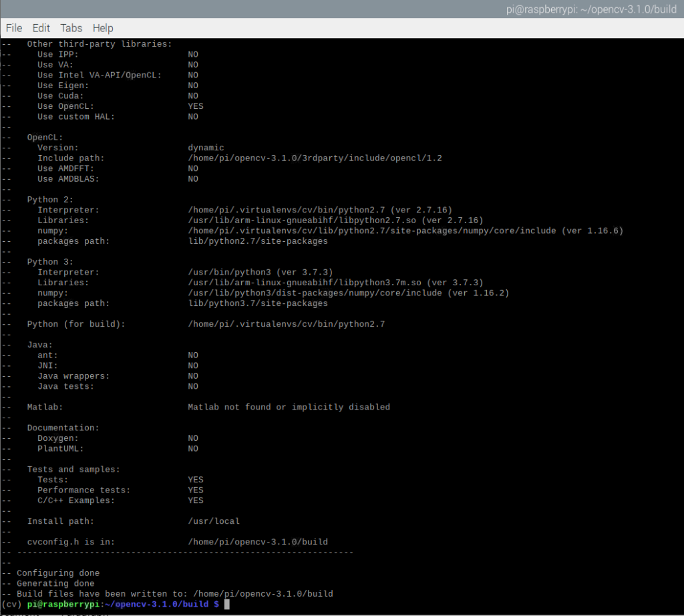This screenshot has width=684, height=616.
Task: Click the libpython2.7.so library path
Action: (x=335, y=220)
